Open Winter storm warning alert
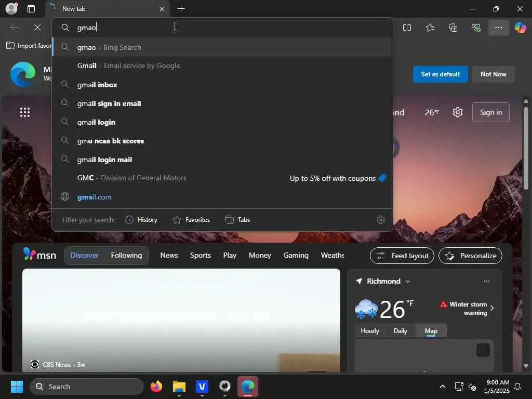This screenshot has height=399, width=532. tap(468, 309)
